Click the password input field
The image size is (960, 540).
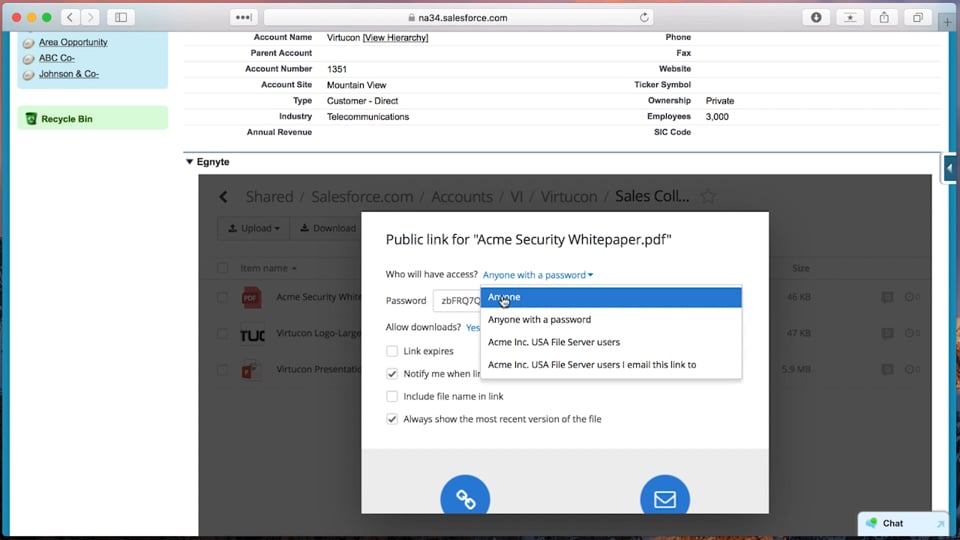coord(457,300)
